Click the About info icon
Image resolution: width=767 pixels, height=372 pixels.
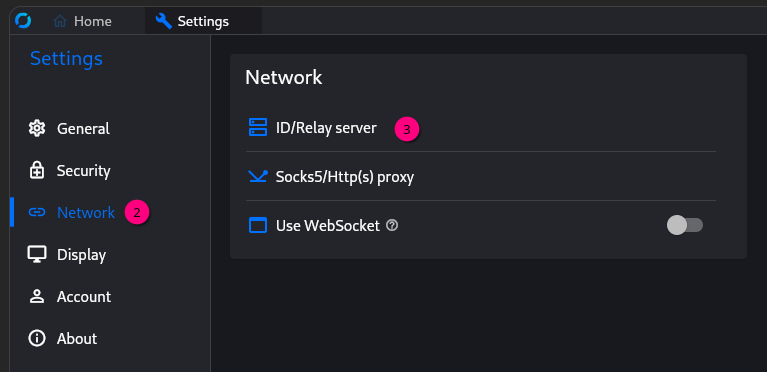coord(37,338)
